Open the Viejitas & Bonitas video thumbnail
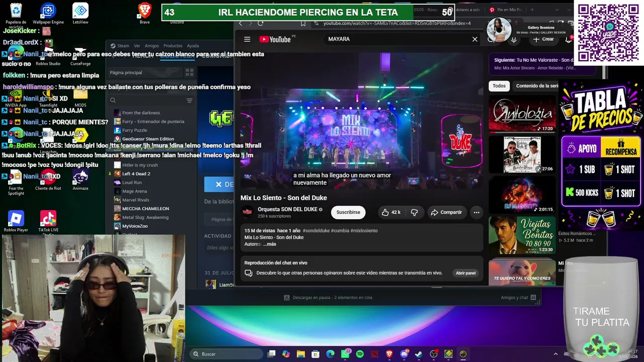Screen dimensions: 644x362 [x=522, y=235]
